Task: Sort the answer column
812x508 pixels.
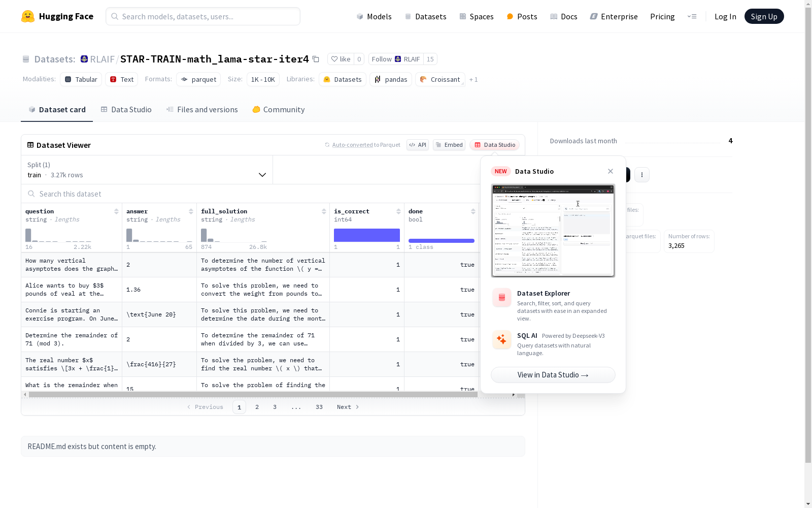Action: [x=191, y=211]
